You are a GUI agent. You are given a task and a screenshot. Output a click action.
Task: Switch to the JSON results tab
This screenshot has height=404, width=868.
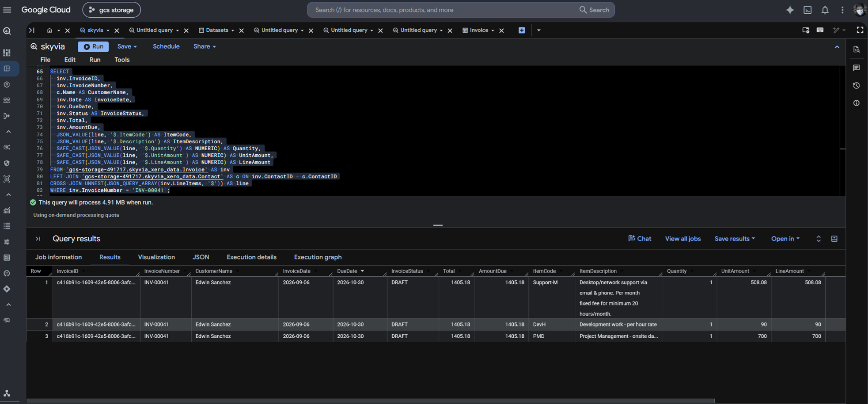[201, 257]
